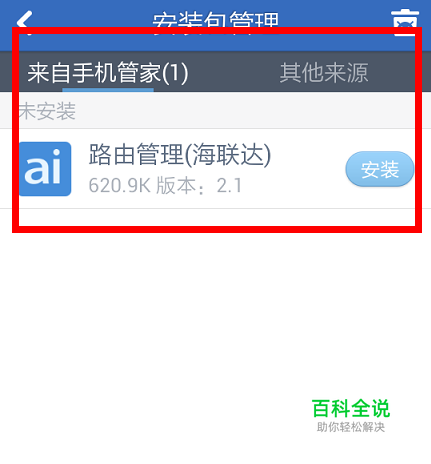Tap the dark tab bar between tabs
The width and height of the screenshot is (431, 464).
[233, 72]
